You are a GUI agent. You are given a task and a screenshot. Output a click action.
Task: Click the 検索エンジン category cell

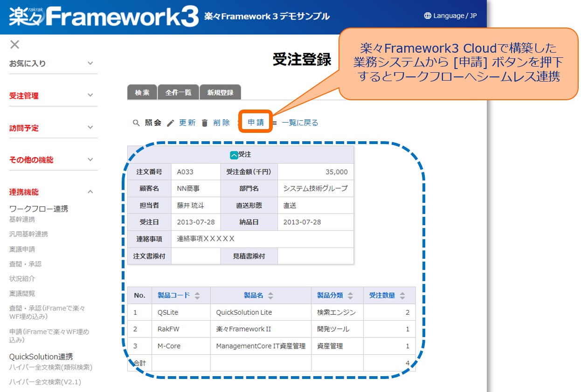coord(337,312)
